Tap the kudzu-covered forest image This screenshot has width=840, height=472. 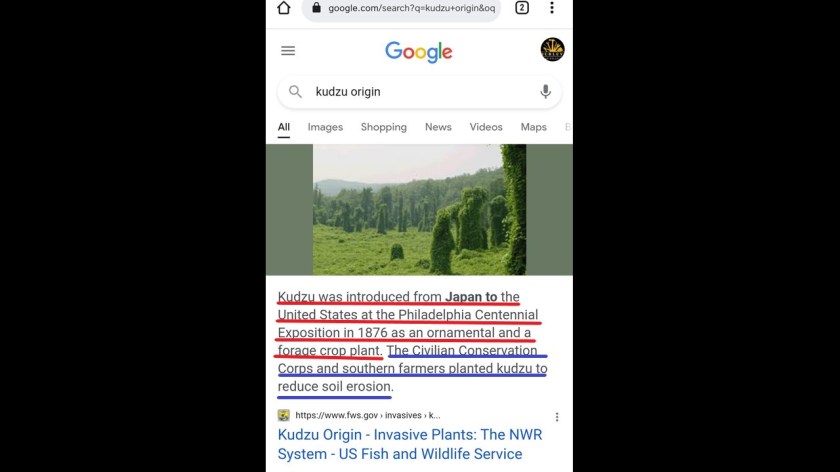[x=419, y=209]
